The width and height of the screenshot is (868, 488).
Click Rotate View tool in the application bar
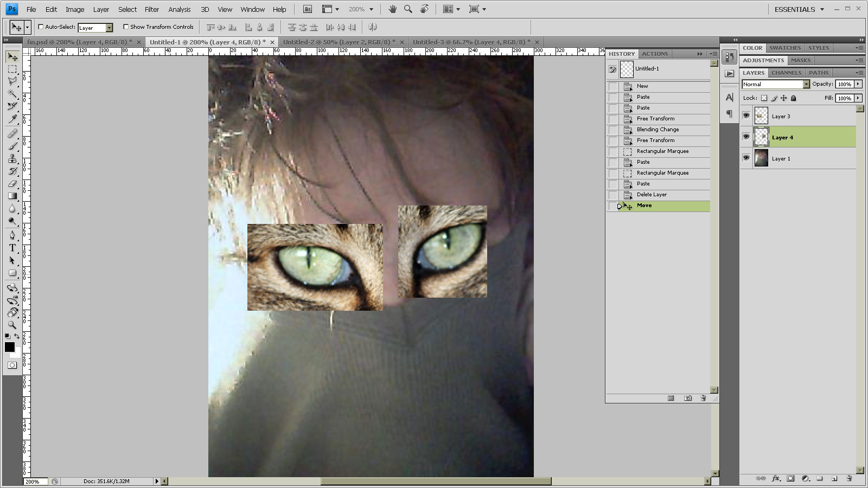pyautogui.click(x=424, y=9)
